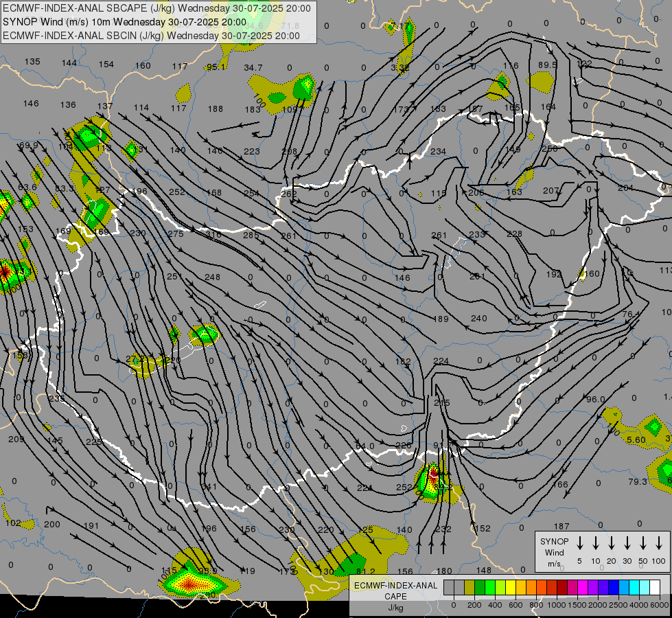672x618 pixels.
Task: Click the map value '207'
Action: [551, 190]
